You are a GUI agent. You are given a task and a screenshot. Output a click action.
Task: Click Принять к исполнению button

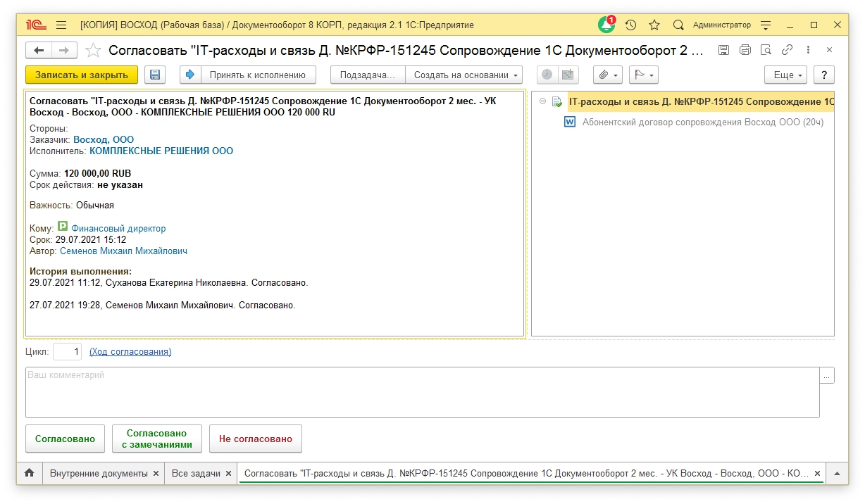pyautogui.click(x=257, y=75)
